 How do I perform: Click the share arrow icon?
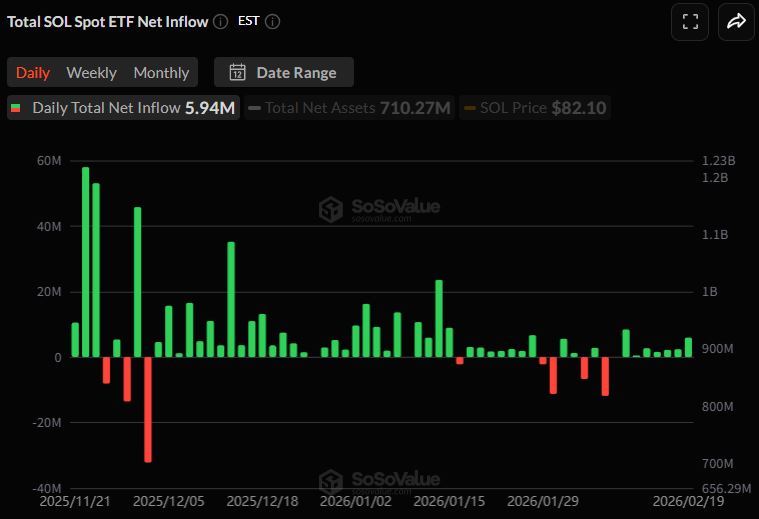point(736,21)
